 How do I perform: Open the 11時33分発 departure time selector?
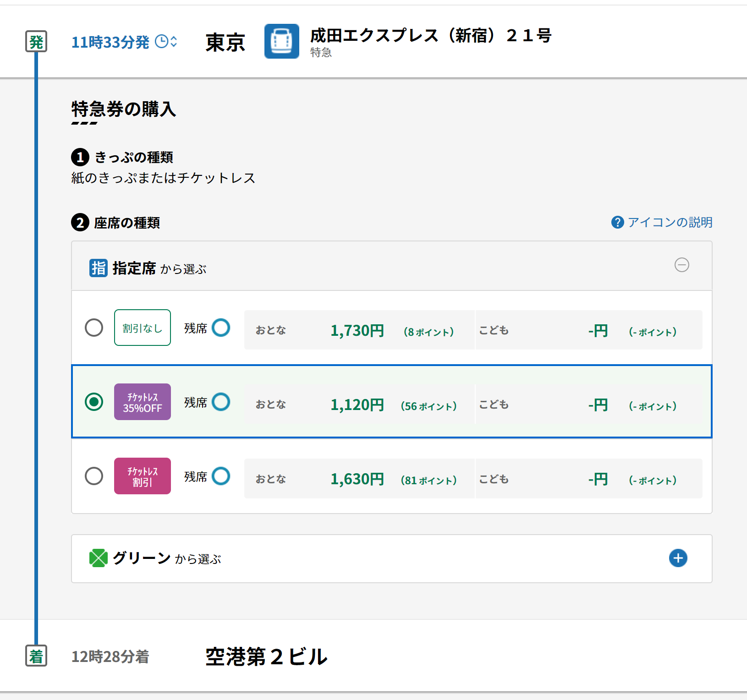tap(110, 42)
